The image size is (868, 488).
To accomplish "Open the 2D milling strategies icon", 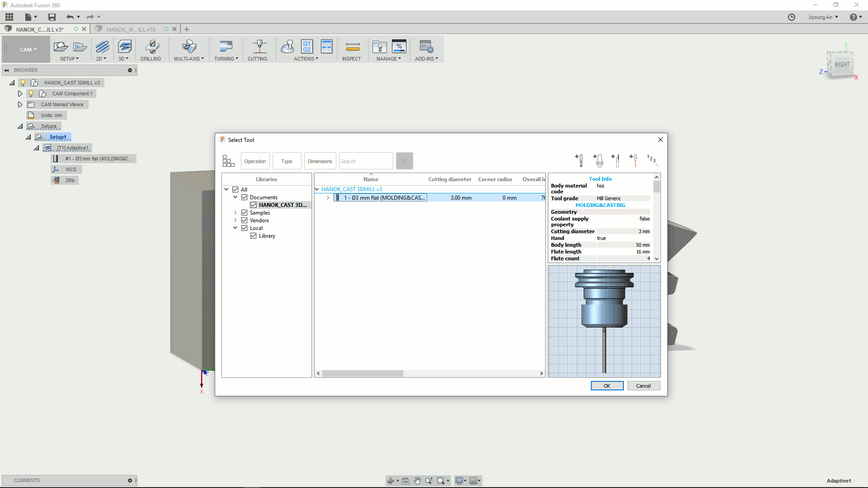I will click(102, 47).
